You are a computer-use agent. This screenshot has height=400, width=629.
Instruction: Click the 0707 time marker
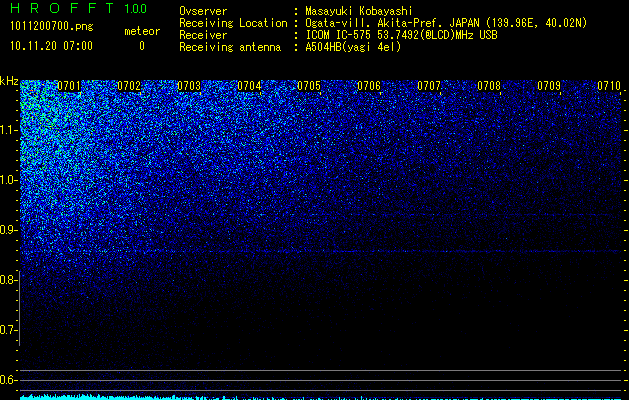click(429, 86)
